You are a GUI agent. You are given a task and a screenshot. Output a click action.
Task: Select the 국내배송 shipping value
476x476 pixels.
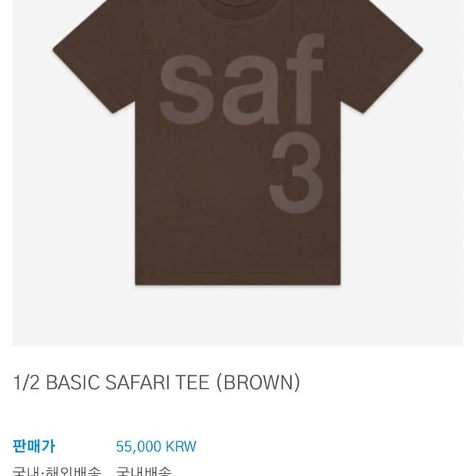point(144,471)
